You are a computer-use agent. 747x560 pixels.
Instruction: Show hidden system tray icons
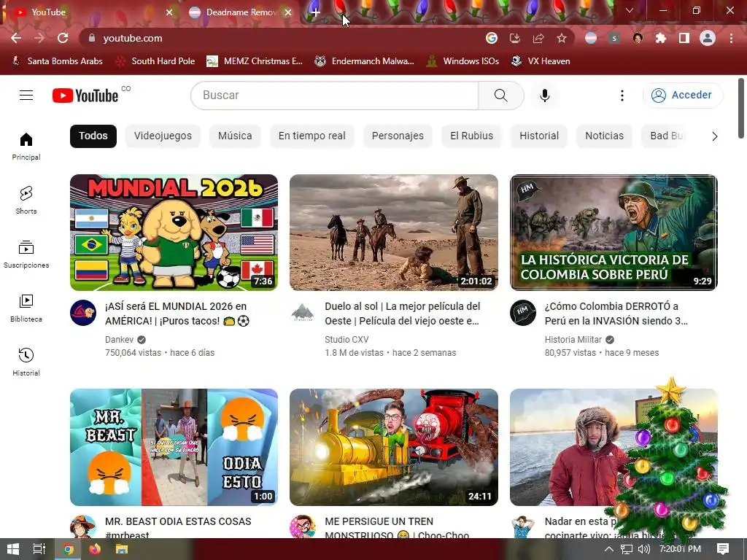tap(609, 549)
